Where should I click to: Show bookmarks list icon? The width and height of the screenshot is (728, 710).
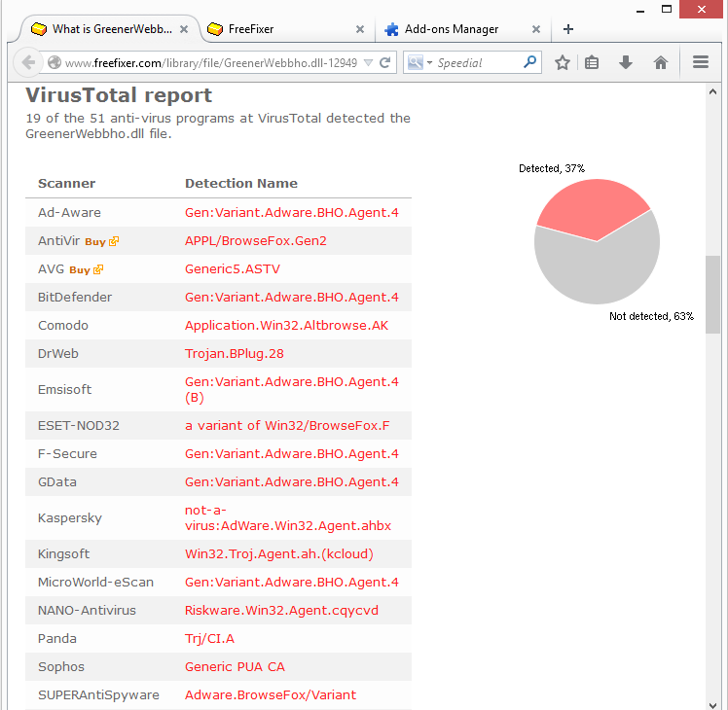coord(592,62)
